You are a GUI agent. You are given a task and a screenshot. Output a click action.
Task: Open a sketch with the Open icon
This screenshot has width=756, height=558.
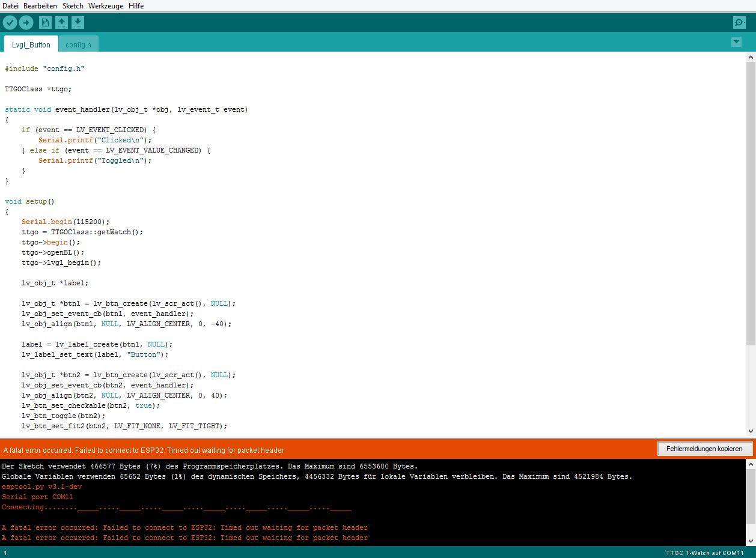coord(61,23)
